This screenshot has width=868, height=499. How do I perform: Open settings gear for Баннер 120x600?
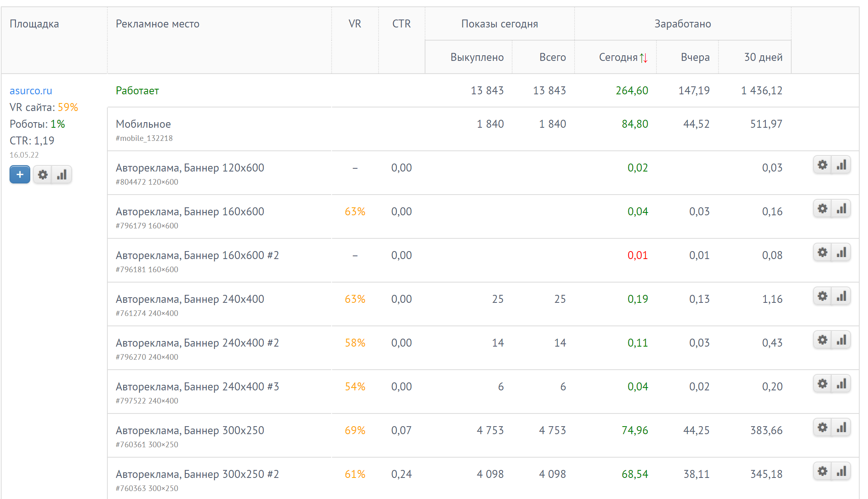pos(822,165)
